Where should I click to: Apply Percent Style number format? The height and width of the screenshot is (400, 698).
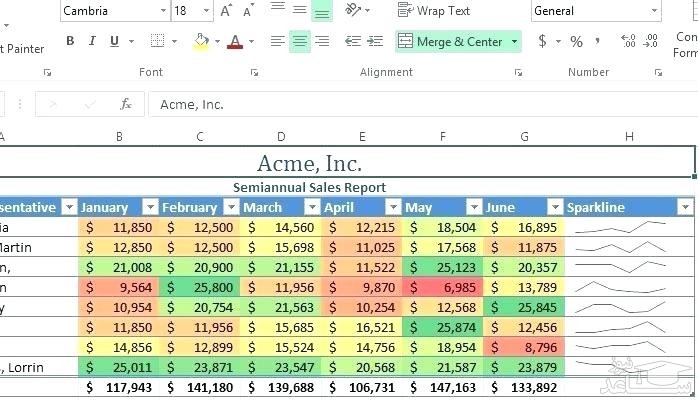(576, 41)
